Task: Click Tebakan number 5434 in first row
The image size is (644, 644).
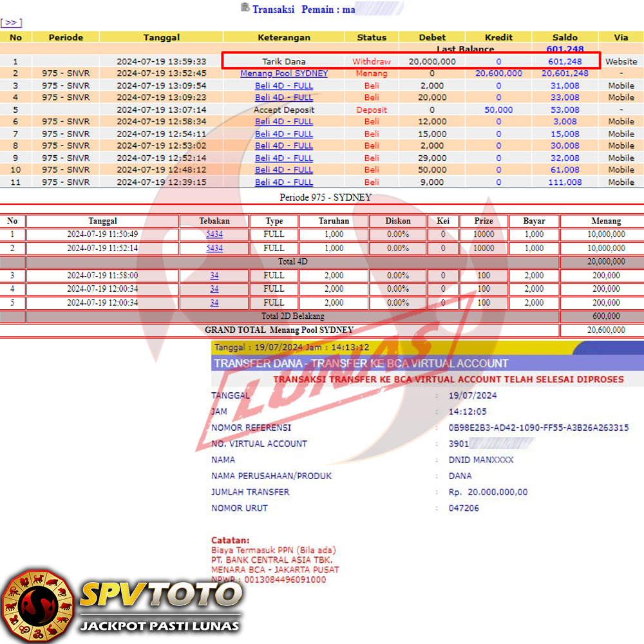Action: coord(214,234)
